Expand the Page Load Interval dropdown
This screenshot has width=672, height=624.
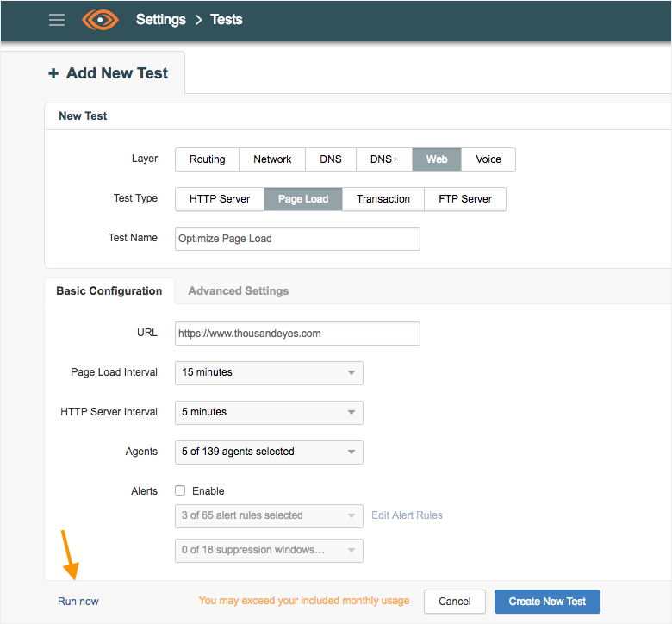[269, 372]
